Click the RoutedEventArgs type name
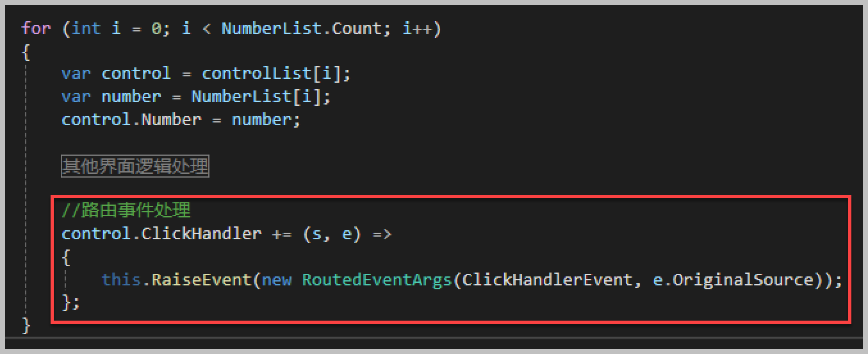This screenshot has height=354, width=868. pyautogui.click(x=377, y=280)
